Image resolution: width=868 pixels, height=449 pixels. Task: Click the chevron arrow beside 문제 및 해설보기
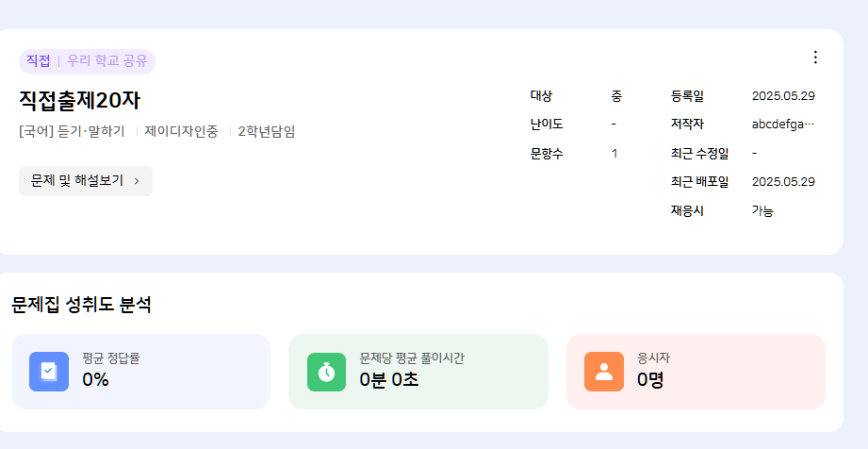tap(137, 181)
